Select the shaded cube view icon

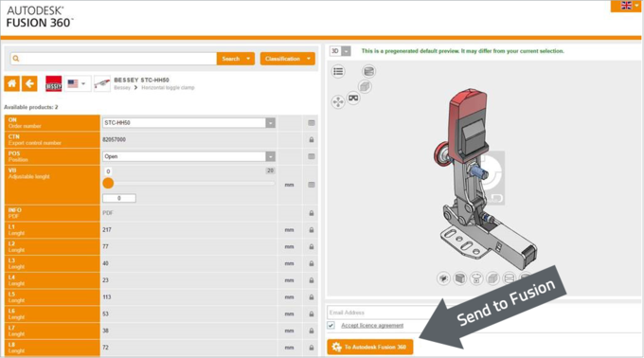(460, 278)
